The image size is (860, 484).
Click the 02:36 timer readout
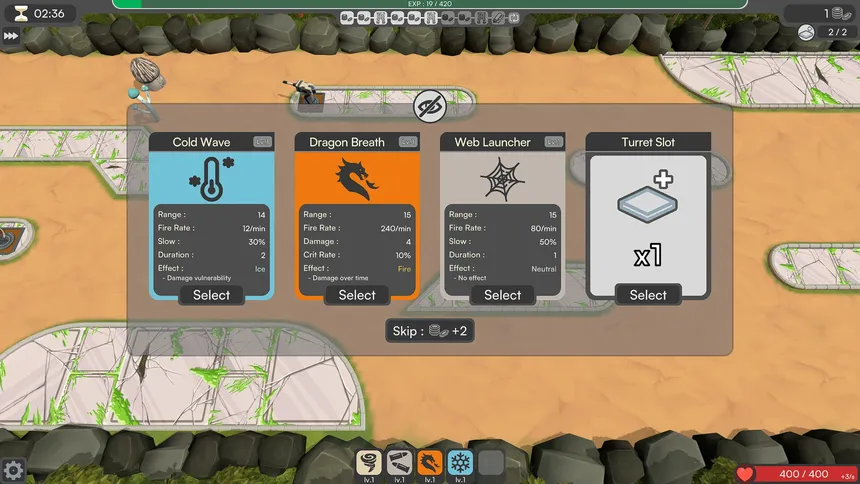point(49,13)
